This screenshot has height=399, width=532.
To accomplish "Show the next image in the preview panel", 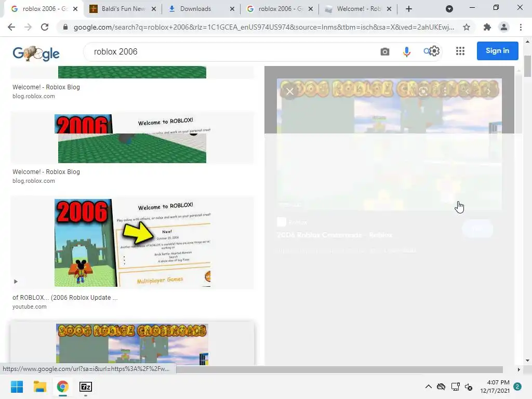I will tap(488, 91).
